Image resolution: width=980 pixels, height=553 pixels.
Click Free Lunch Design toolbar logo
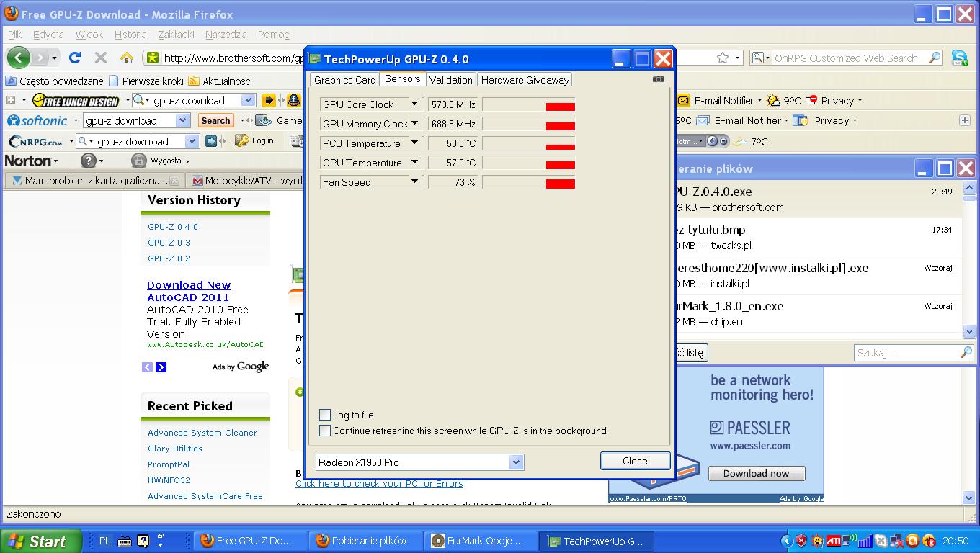click(x=76, y=101)
